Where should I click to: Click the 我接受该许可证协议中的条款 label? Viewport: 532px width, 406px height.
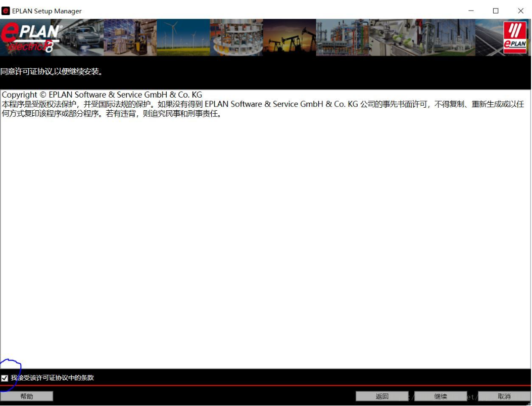(52, 378)
